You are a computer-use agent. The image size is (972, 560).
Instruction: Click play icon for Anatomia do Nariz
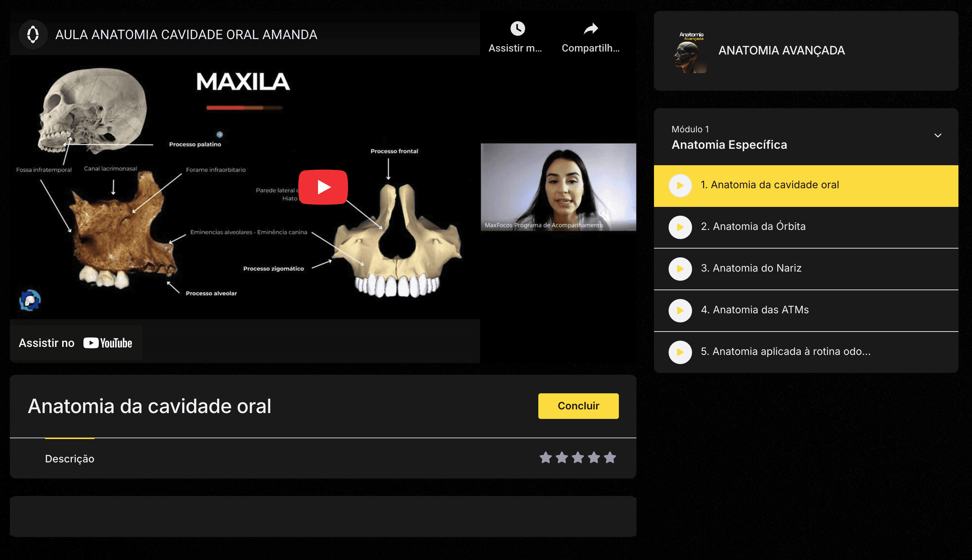pyautogui.click(x=680, y=269)
